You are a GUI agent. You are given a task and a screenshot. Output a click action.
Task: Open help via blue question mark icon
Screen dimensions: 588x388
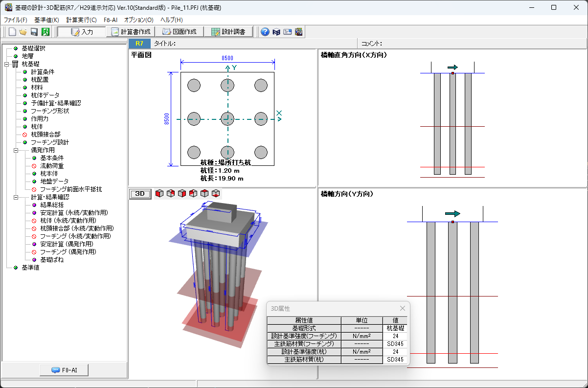(265, 32)
